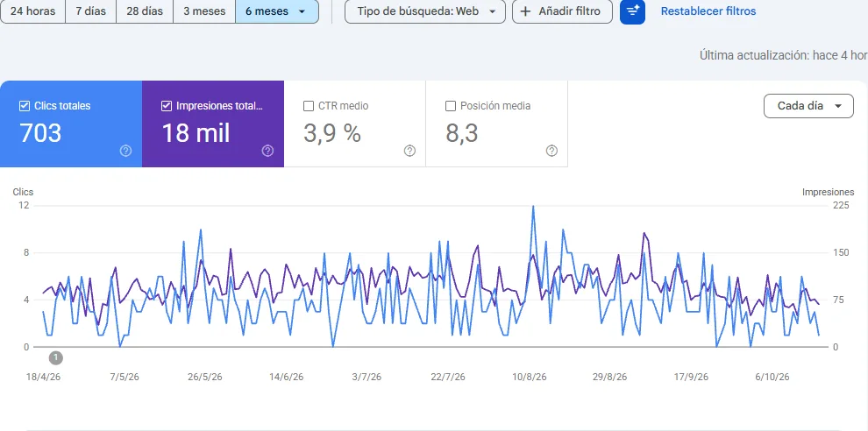Screen dimensions: 868x431
Task: Click the blue filter sparkle icon button
Action: 632,11
